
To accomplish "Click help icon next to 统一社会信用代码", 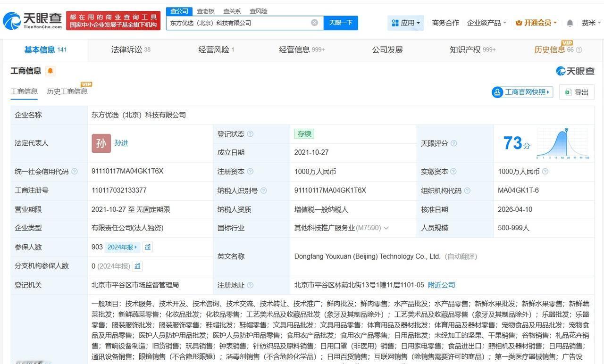I will pyautogui.click(x=75, y=171).
